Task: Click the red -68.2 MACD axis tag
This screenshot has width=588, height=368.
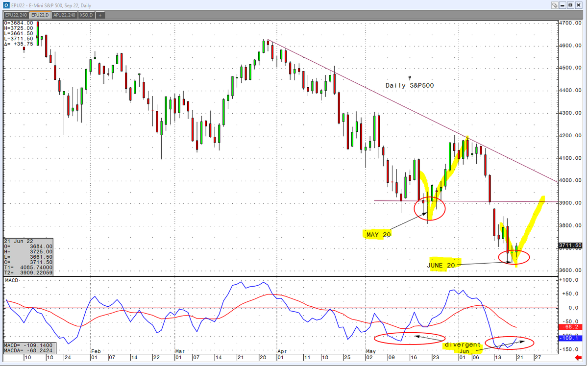Action: pos(570,327)
